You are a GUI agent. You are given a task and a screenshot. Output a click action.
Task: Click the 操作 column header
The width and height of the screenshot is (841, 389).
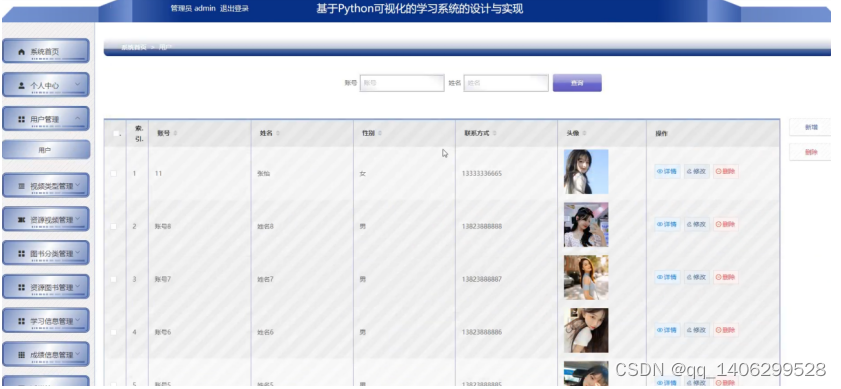(x=661, y=134)
